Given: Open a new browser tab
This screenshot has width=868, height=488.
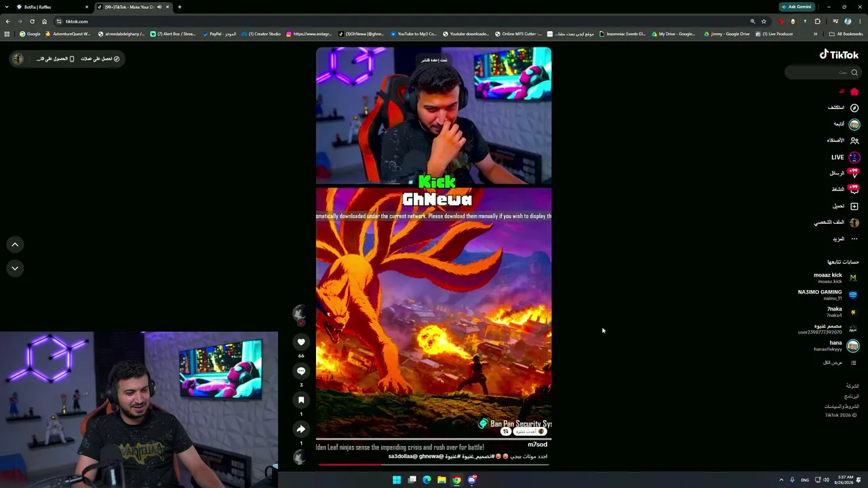Looking at the screenshot, I should (180, 7).
